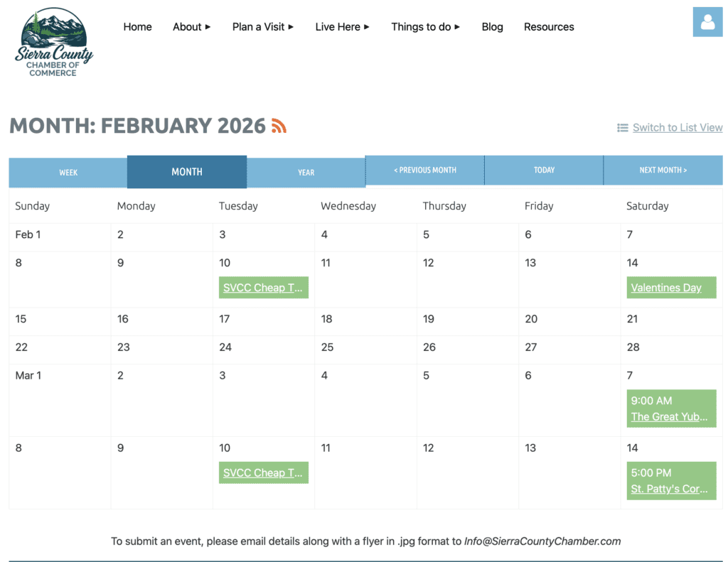Switch to the Year calendar view

pos(306,172)
